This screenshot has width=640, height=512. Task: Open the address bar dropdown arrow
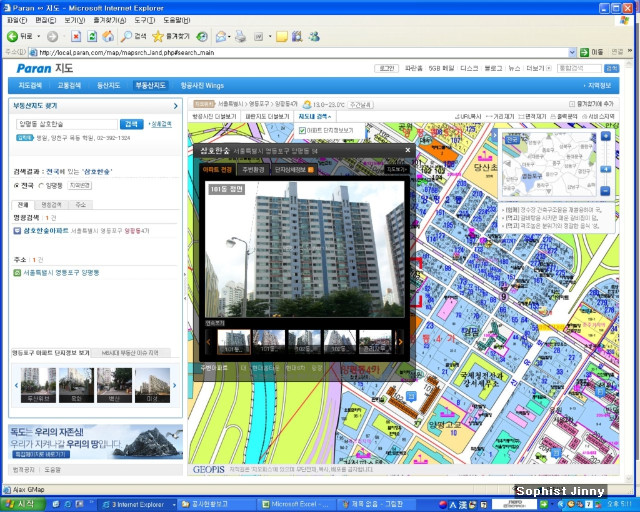(x=572, y=52)
